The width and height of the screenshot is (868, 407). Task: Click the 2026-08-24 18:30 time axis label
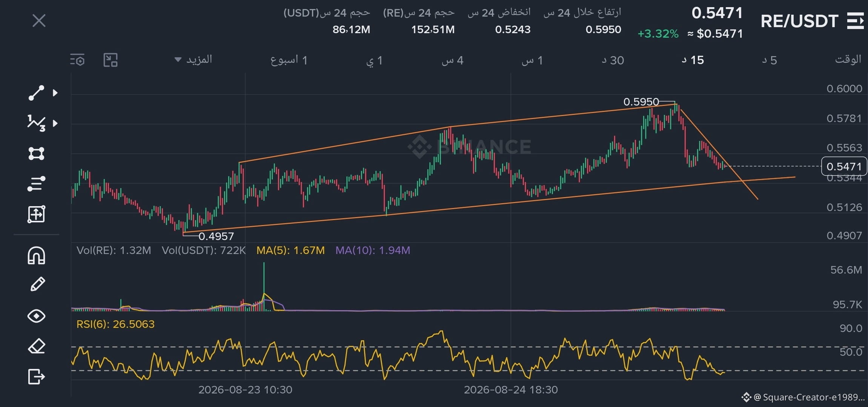[x=511, y=390]
